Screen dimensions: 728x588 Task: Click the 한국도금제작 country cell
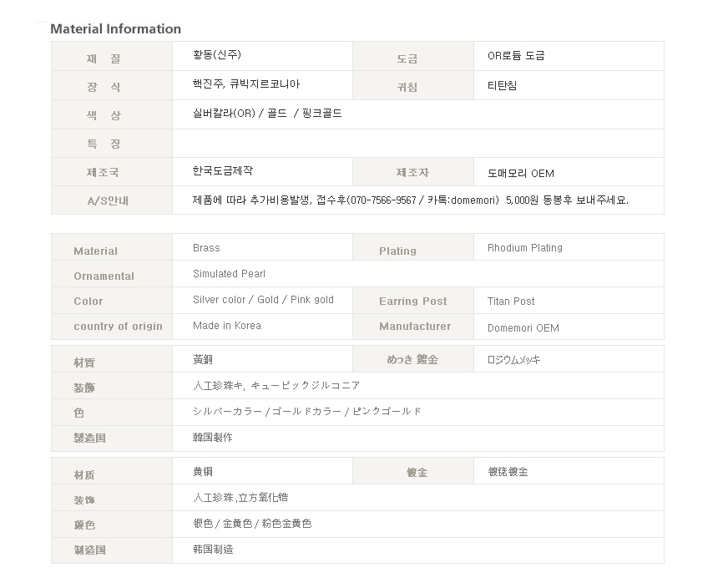pyautogui.click(x=223, y=170)
